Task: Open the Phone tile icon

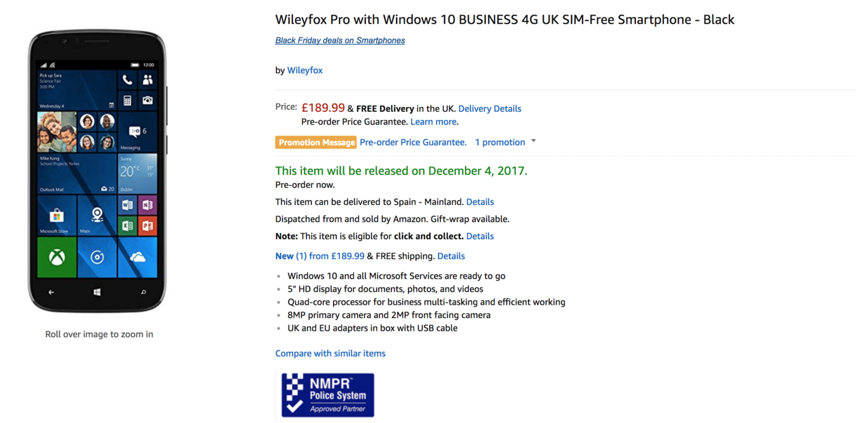Action: (x=129, y=78)
